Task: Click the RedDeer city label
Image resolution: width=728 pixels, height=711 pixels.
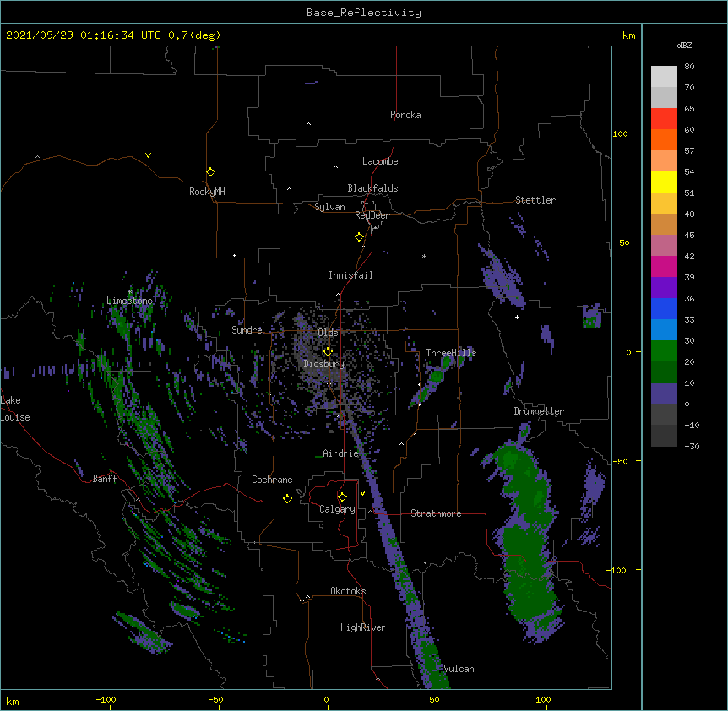Action: coord(372,215)
